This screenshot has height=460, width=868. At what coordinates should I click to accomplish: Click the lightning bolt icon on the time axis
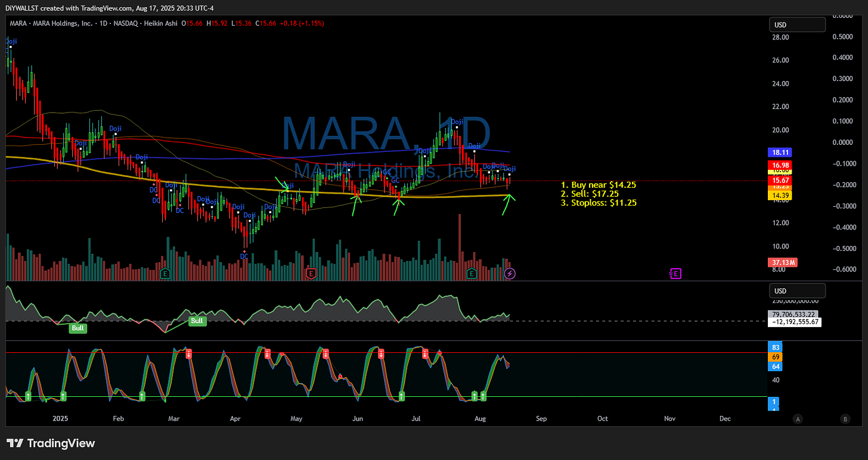pos(510,273)
